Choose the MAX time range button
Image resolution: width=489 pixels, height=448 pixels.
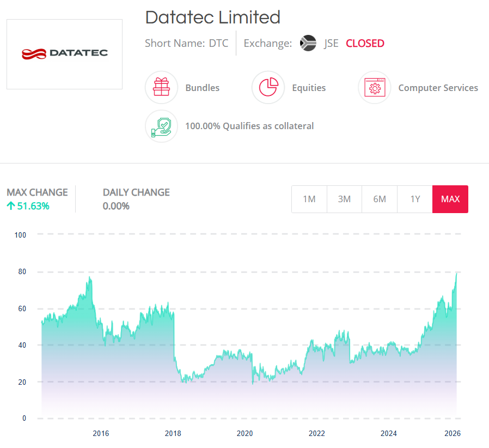click(450, 199)
